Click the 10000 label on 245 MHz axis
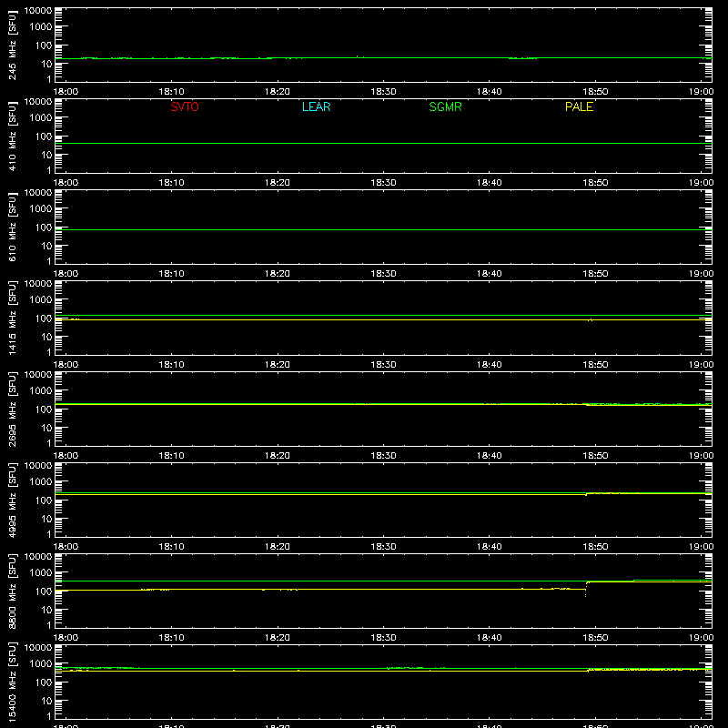Image resolution: width=728 pixels, height=728 pixels. (38, 11)
